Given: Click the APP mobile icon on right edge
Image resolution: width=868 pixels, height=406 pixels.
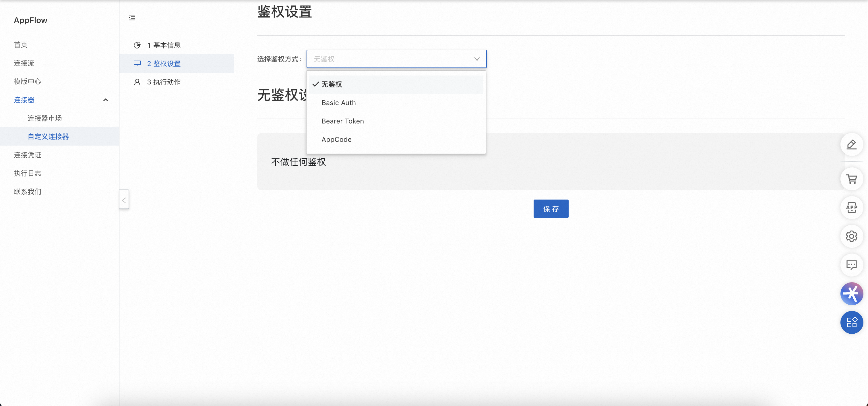Looking at the screenshot, I should coord(851,208).
